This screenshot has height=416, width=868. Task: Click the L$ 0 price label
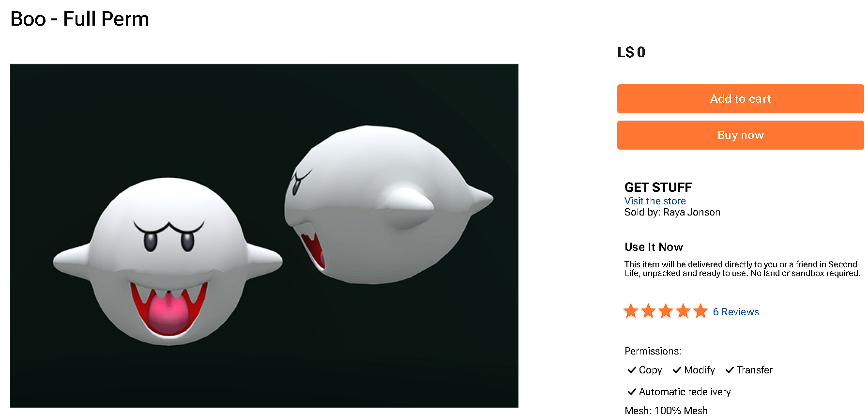[x=631, y=52]
